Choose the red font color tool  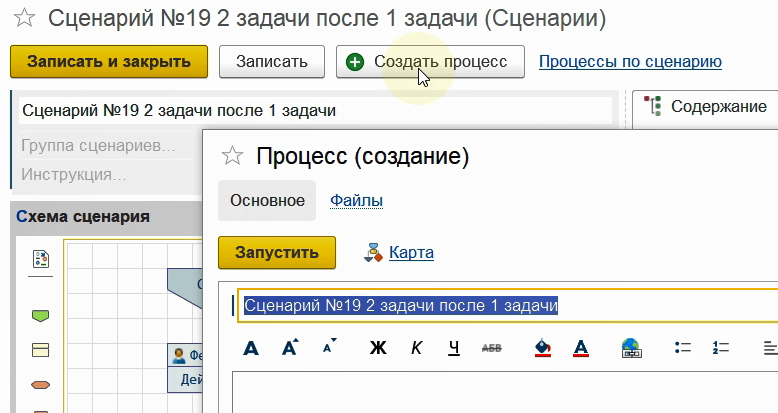tap(581, 348)
